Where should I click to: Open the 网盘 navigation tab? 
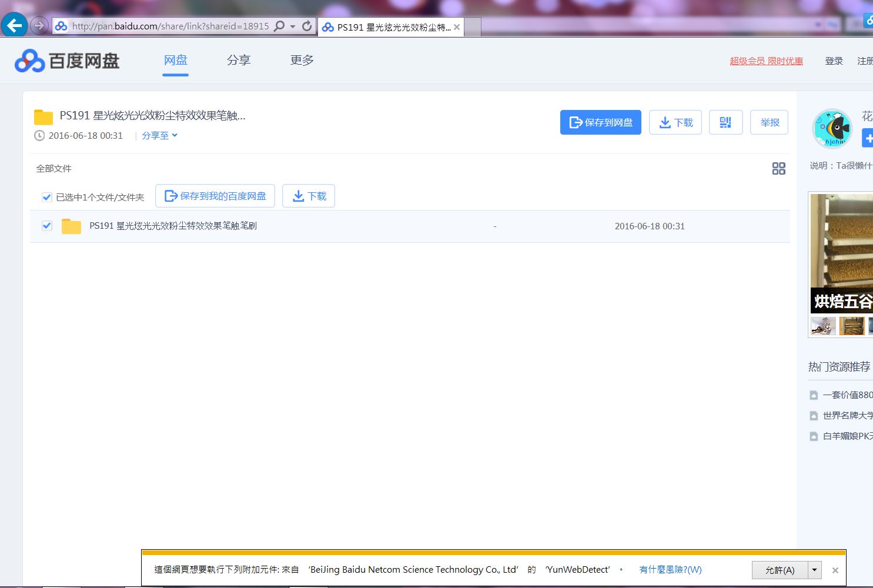click(x=175, y=60)
